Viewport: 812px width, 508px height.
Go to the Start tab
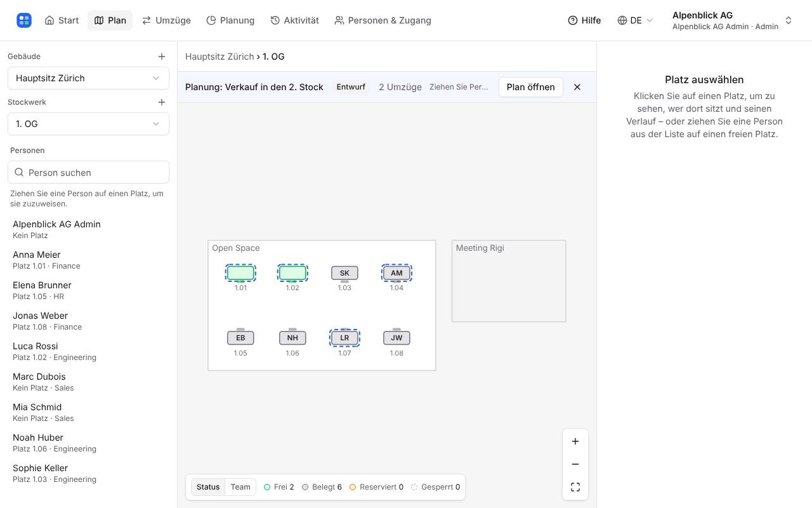62,20
